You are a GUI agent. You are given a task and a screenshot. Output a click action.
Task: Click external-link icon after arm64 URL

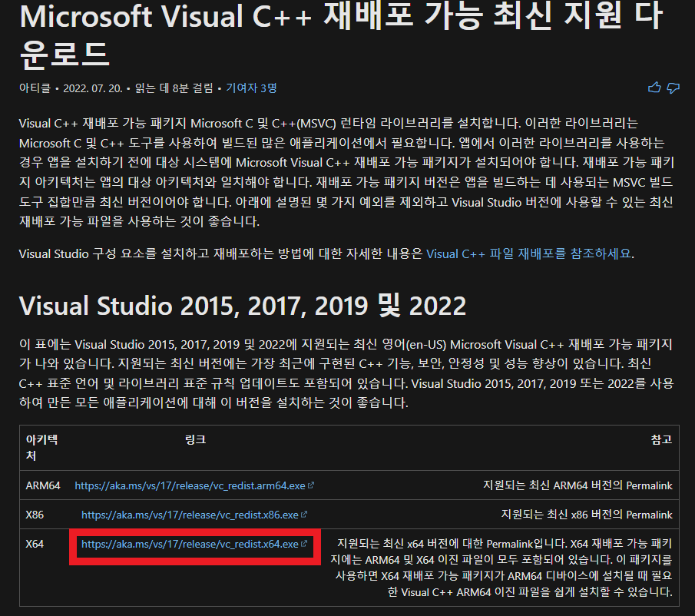click(311, 485)
